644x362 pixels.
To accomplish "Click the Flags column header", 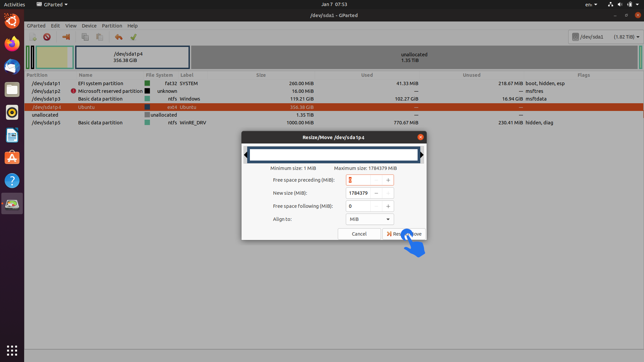I will point(584,75).
